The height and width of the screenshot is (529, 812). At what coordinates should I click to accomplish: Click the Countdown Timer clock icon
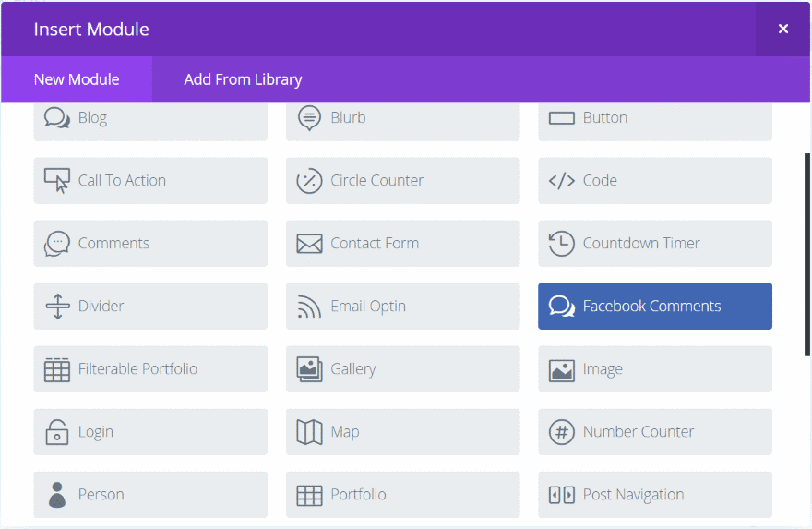click(561, 244)
